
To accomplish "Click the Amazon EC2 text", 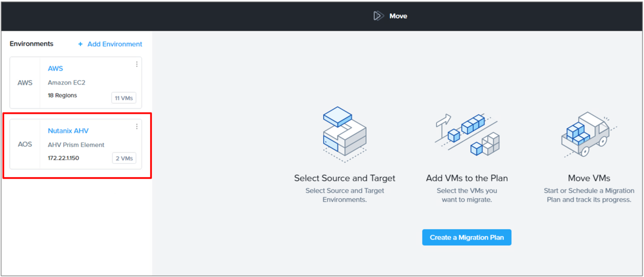I will click(67, 83).
